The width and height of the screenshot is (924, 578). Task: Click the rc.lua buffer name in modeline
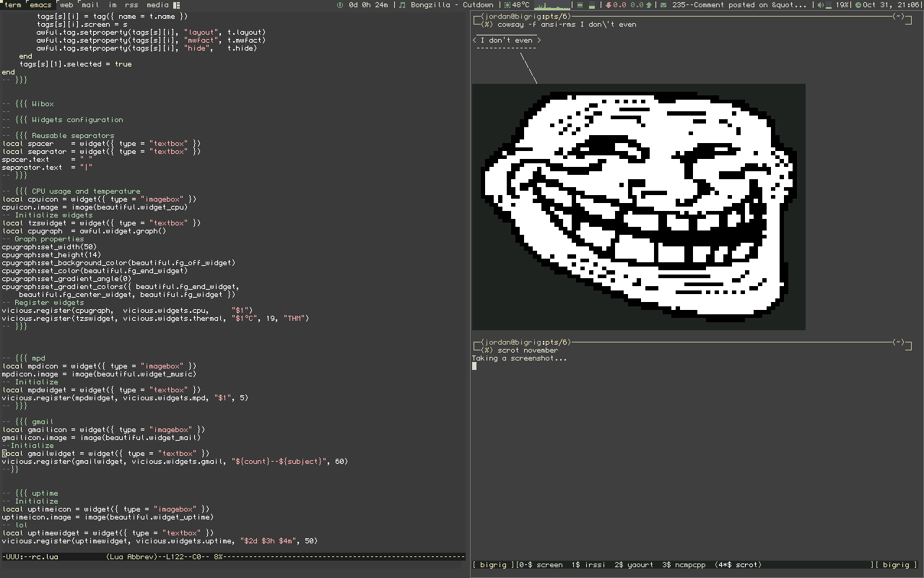(45, 557)
